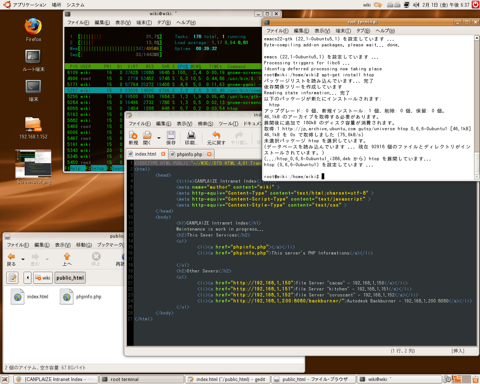
Task: Expand the recent files arrow beside gedit Open
Action: click(x=159, y=138)
